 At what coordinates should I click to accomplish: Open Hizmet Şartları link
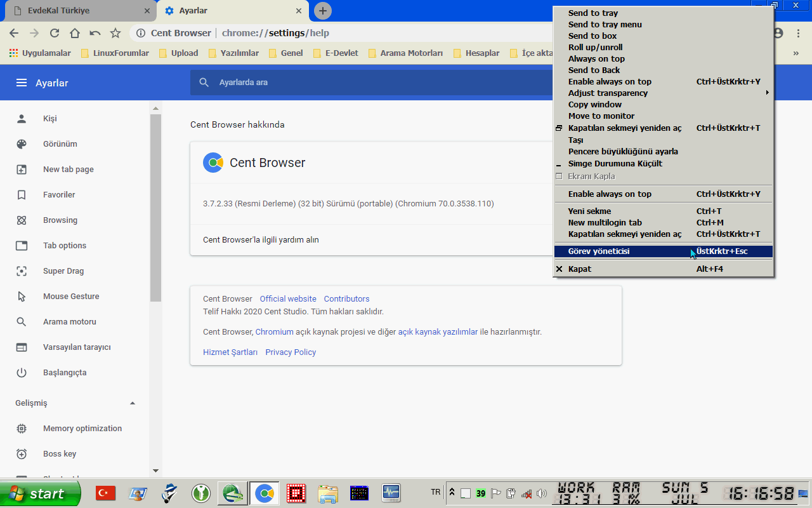[230, 352]
